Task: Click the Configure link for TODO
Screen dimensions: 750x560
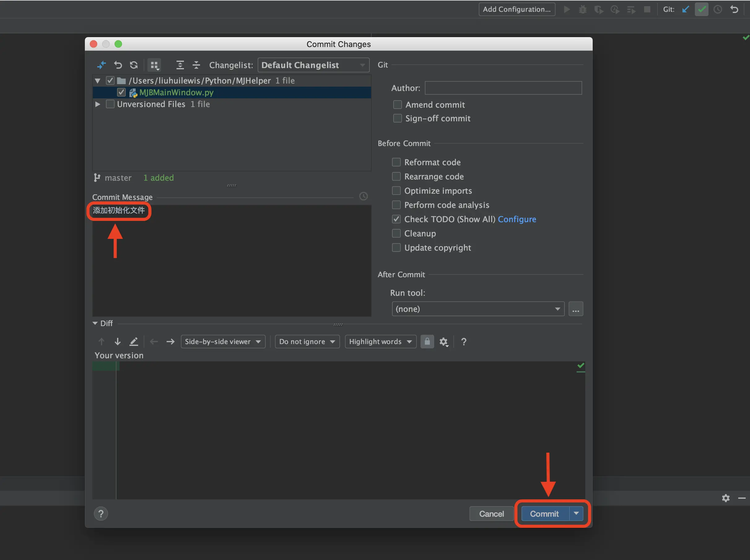Action: [x=517, y=219]
